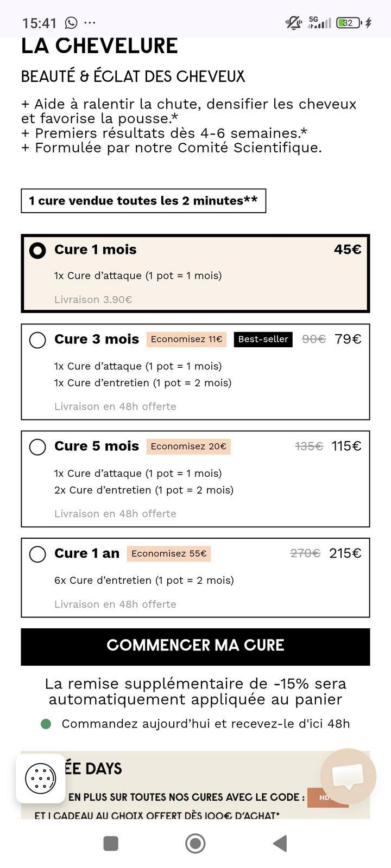
Task: Select the Cure 5 mois radio
Action: (x=37, y=447)
